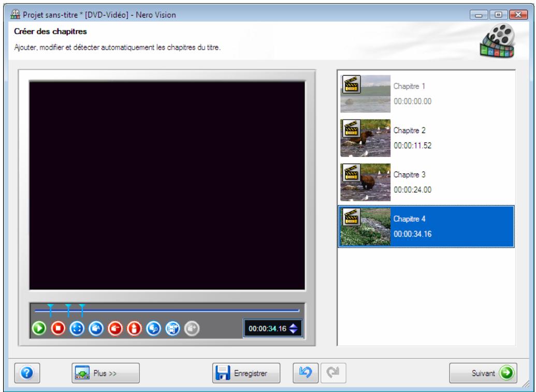Click the 'Chapitre 1' label
536x392 pixels.
[x=409, y=86]
